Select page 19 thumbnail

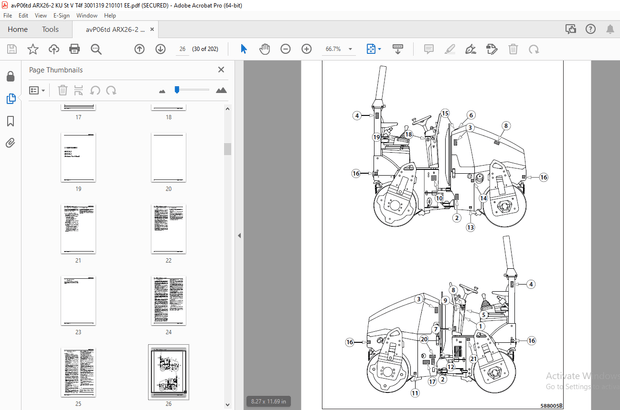[x=78, y=157]
